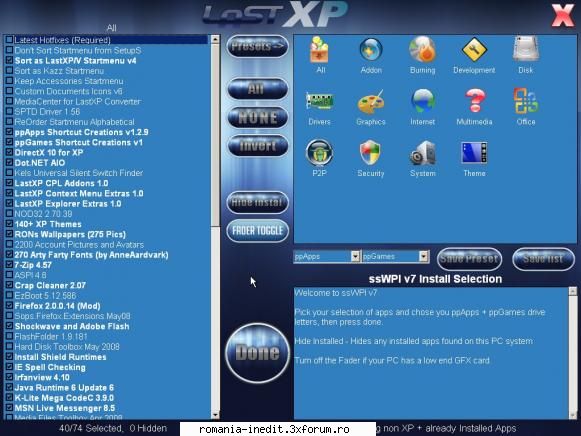This screenshot has width=581, height=436.
Task: Close the installer with the red X
Action: [562, 15]
